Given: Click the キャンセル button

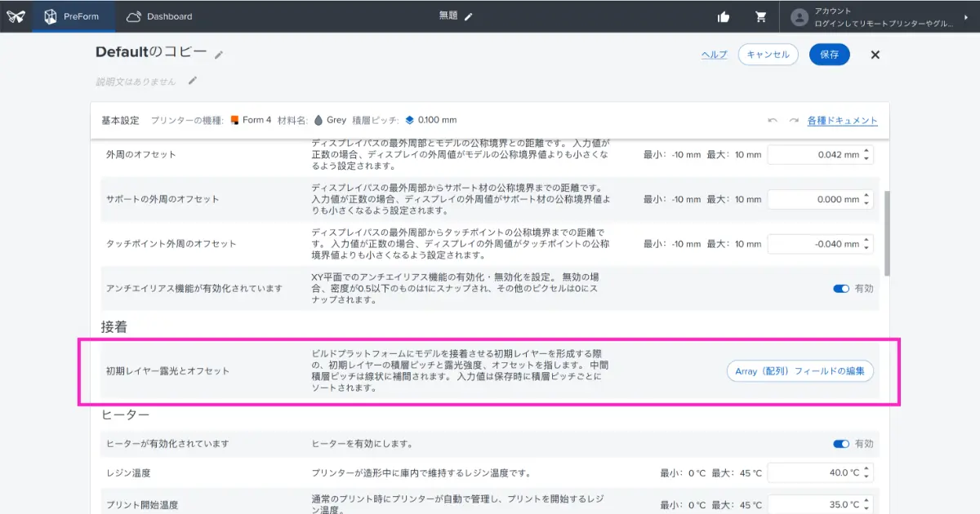Looking at the screenshot, I should [x=768, y=55].
